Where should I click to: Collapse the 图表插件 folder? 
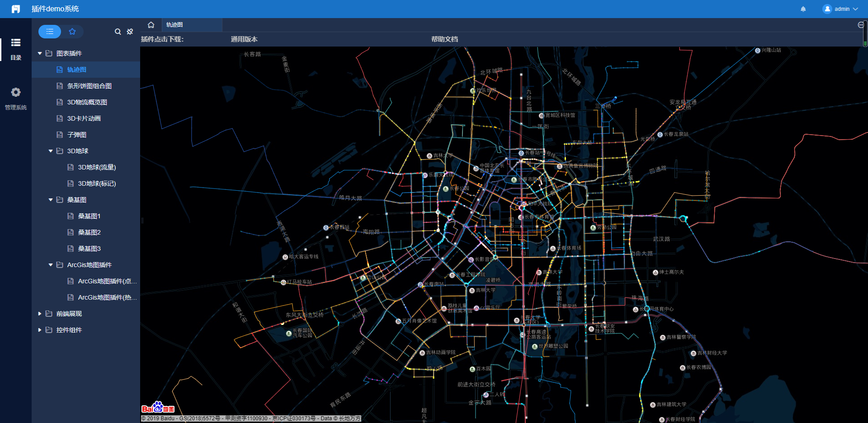tap(40, 53)
